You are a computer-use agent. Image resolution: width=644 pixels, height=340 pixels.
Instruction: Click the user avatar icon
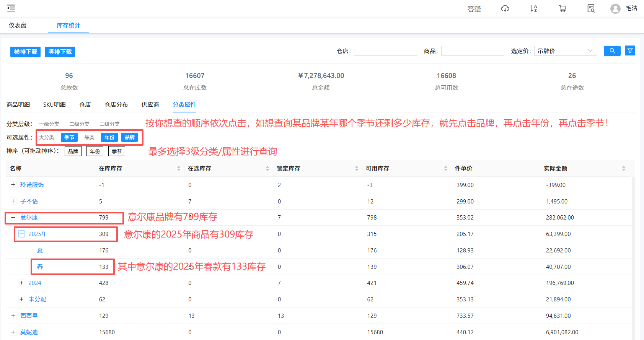(615, 8)
